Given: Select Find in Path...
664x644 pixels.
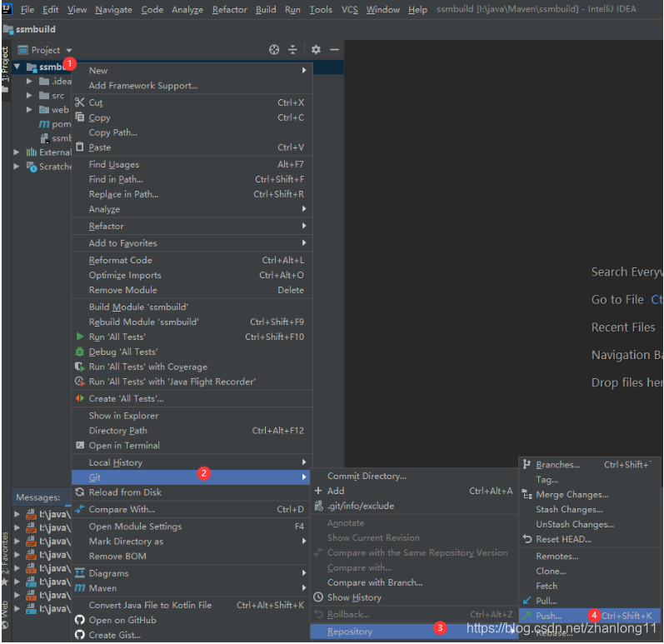Looking at the screenshot, I should point(116,179).
